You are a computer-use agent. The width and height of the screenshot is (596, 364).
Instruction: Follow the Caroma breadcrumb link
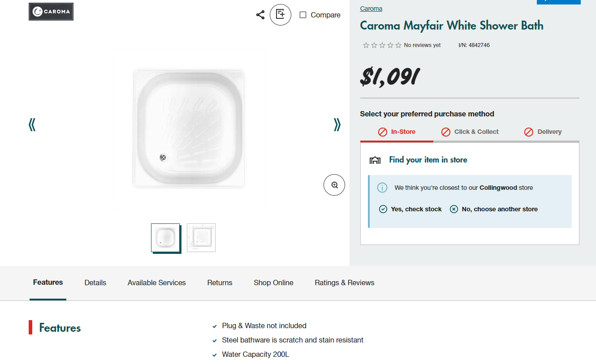(371, 8)
